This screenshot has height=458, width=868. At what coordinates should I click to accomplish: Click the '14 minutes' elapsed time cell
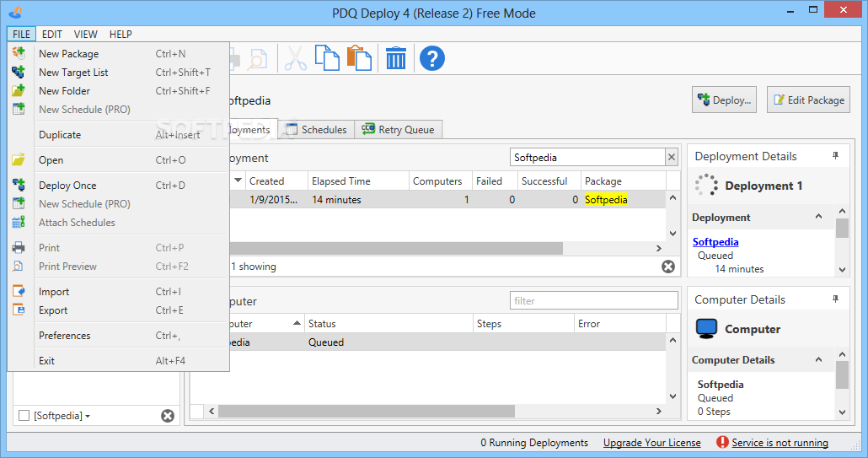click(x=358, y=199)
